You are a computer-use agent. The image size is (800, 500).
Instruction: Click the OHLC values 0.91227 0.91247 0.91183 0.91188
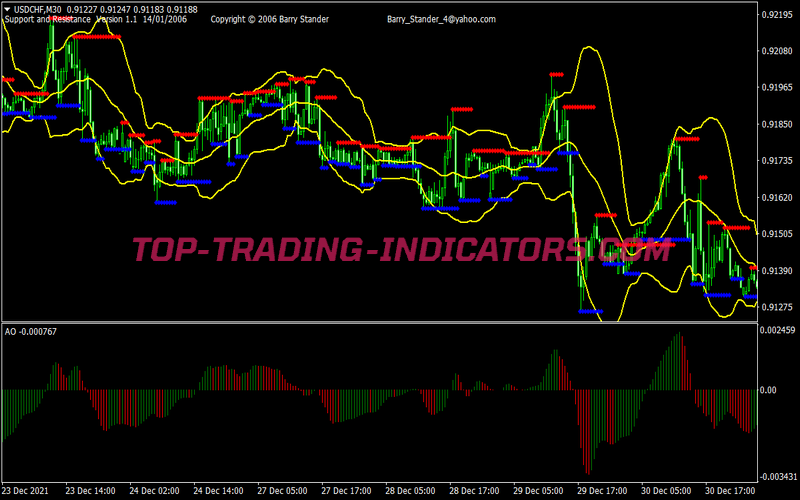132,10
